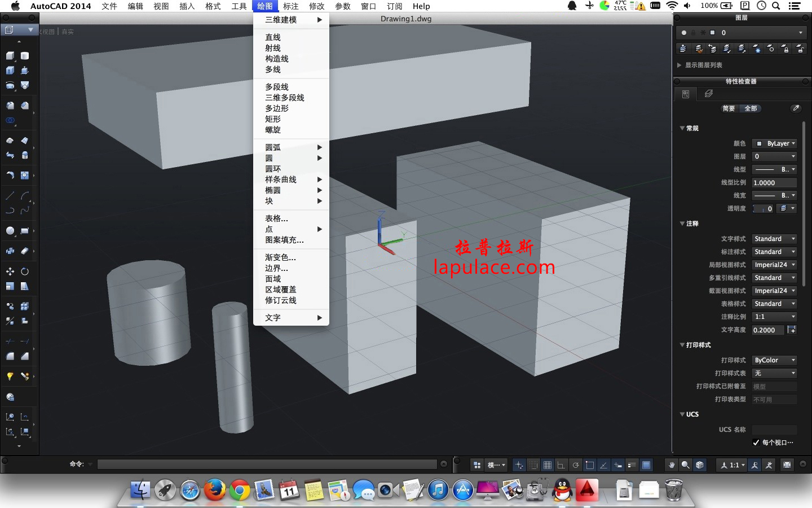Open the 打印样式 ByColor dropdown
The height and width of the screenshot is (508, 812).
coord(774,360)
